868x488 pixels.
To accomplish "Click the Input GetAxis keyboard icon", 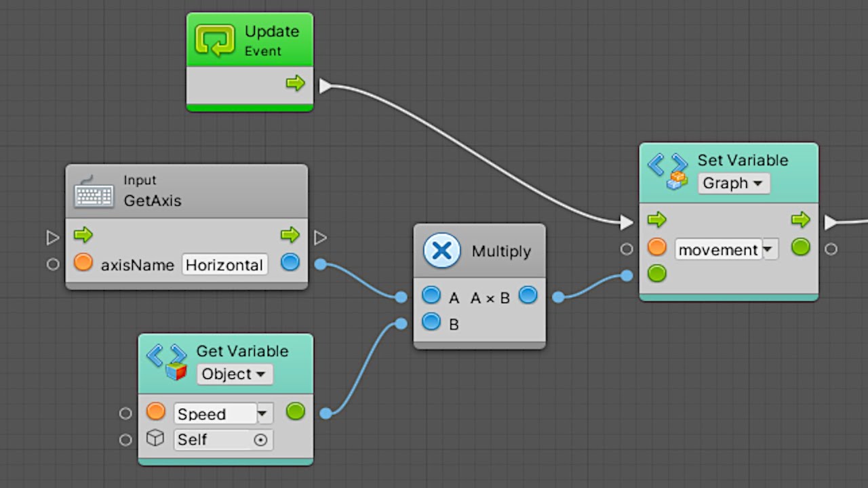I will coord(94,192).
